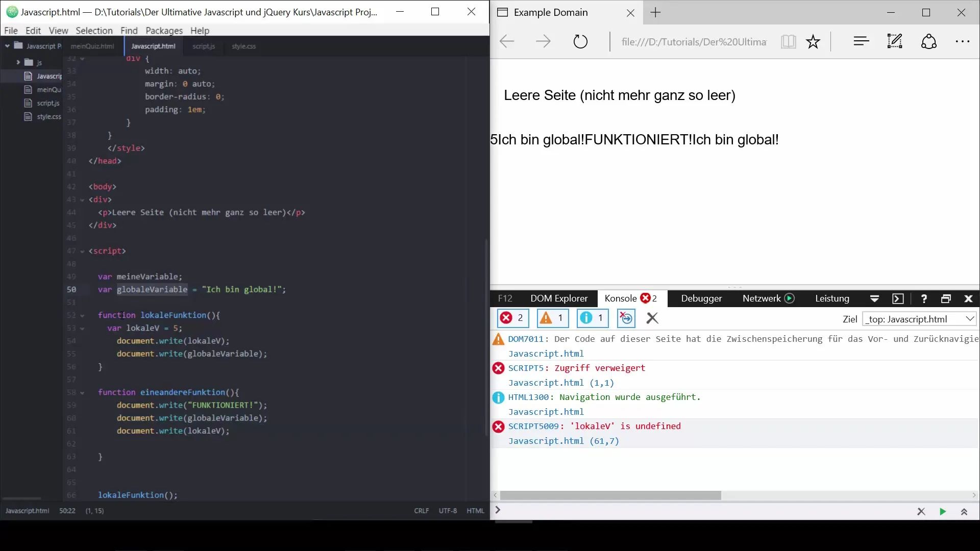Clear the console output
980x551 pixels.
652,318
